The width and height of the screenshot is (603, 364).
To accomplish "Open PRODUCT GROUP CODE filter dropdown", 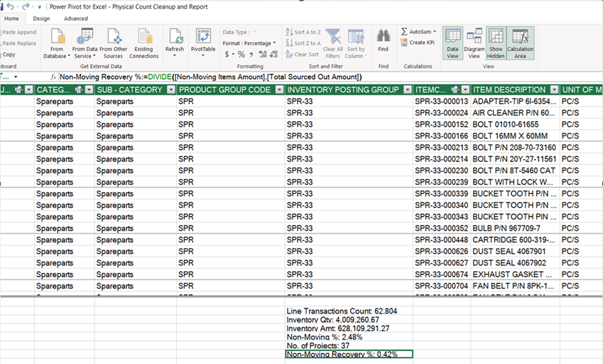I will 280,90.
